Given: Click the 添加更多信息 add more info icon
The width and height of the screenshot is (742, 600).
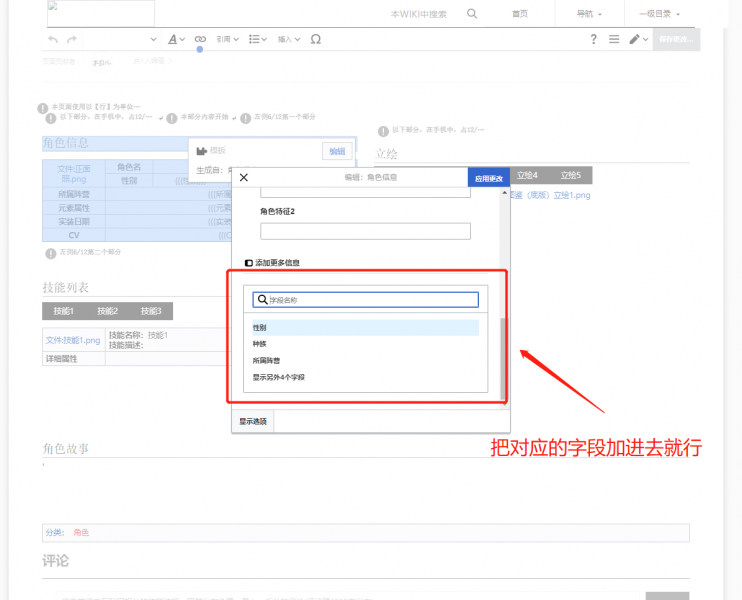Looking at the screenshot, I should pos(248,263).
